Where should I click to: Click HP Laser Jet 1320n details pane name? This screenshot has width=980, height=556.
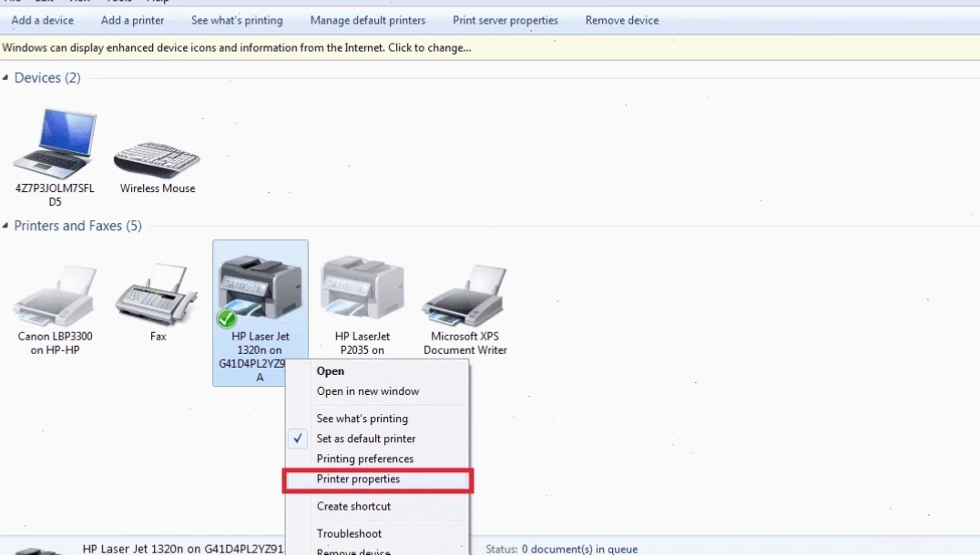[x=183, y=549]
